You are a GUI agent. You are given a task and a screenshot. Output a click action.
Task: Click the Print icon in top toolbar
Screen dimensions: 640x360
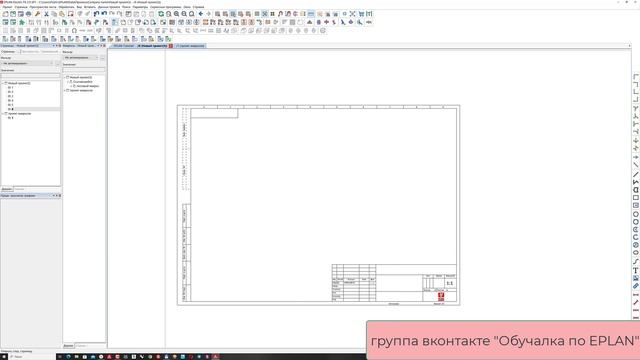pos(29,14)
